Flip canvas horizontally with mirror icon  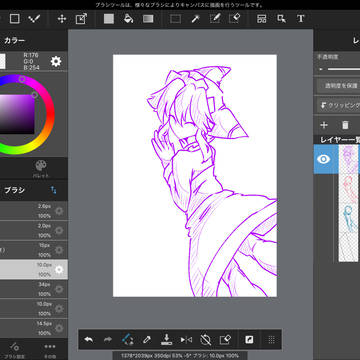point(186,340)
